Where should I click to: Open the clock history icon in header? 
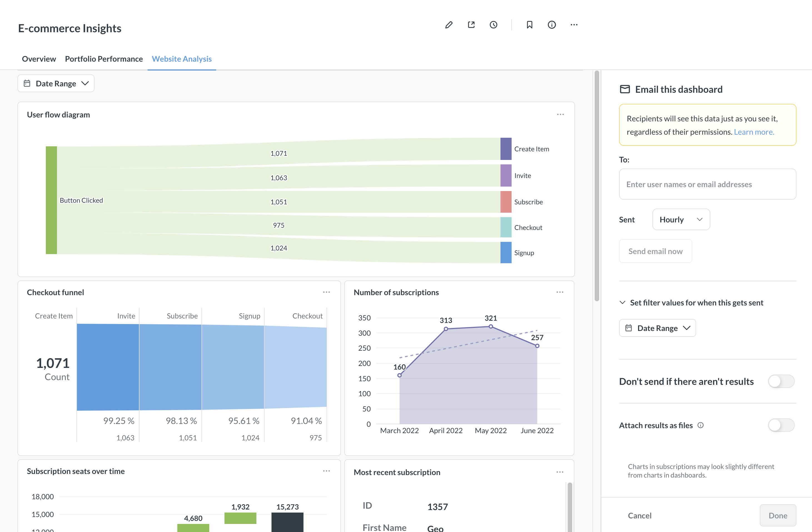pyautogui.click(x=493, y=25)
